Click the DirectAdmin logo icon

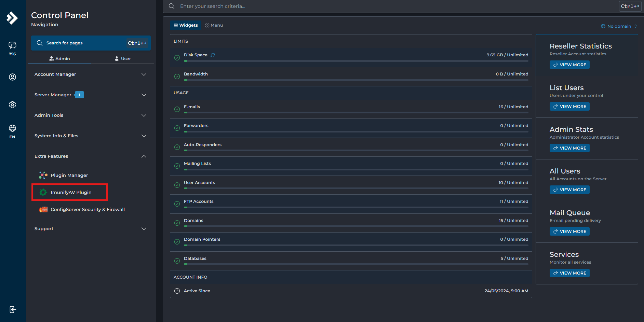coord(12,18)
